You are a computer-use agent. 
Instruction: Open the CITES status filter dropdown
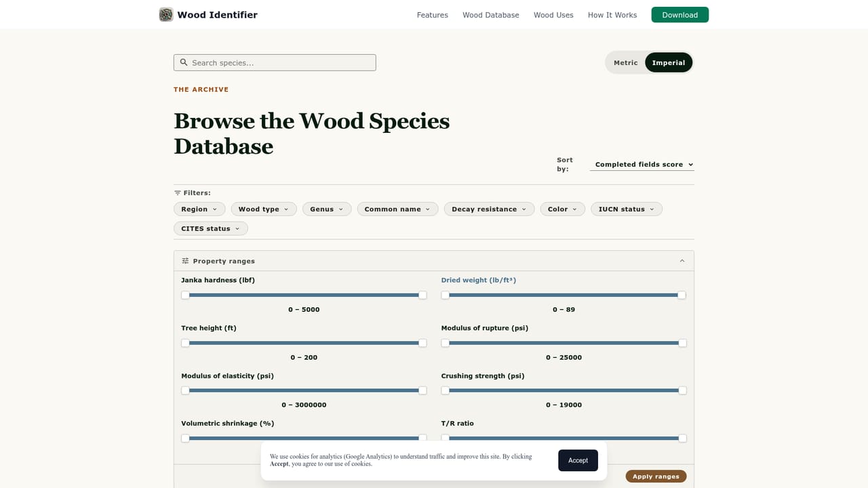point(211,228)
